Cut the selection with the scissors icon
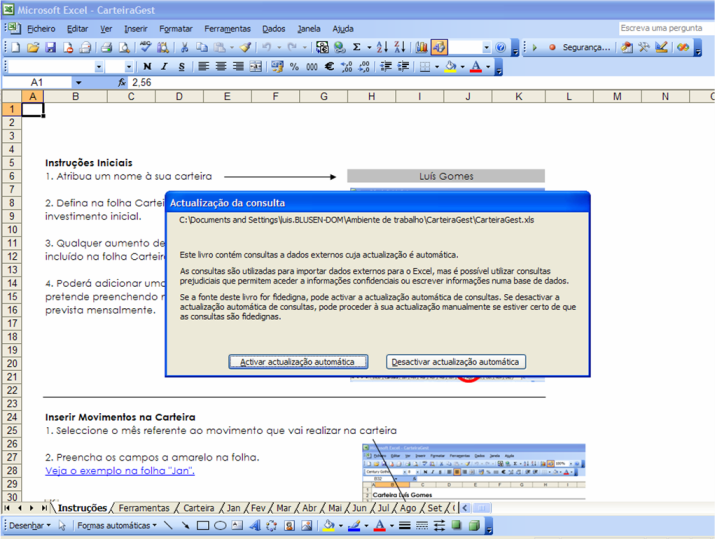715x539 pixels. click(x=184, y=47)
